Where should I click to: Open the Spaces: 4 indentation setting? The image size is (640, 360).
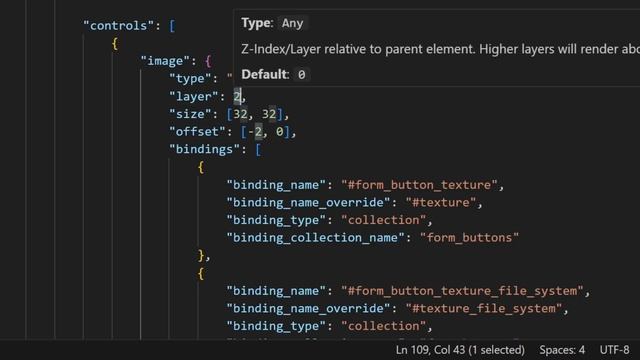[562, 350]
